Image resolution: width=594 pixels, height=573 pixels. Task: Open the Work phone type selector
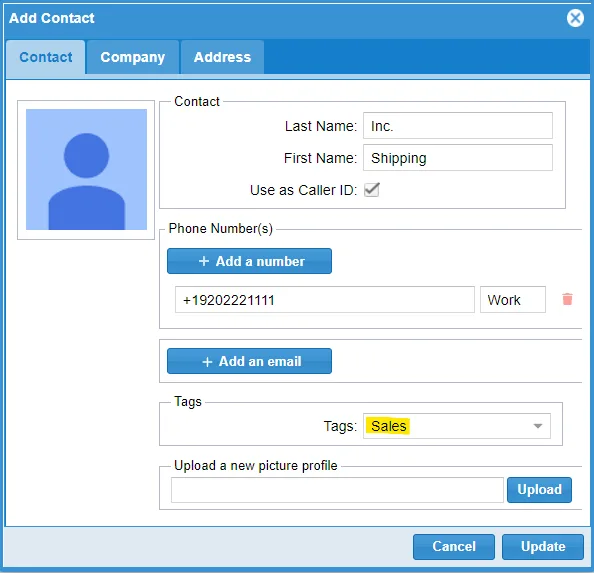tap(512, 300)
